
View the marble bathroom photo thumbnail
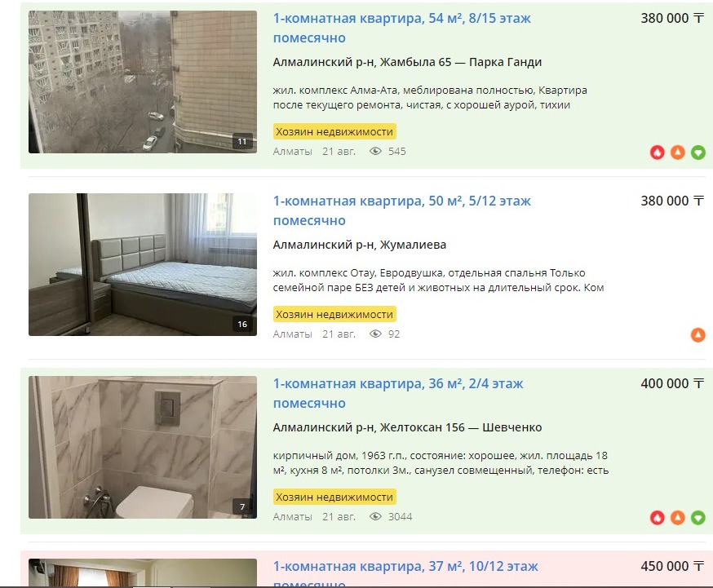142,447
